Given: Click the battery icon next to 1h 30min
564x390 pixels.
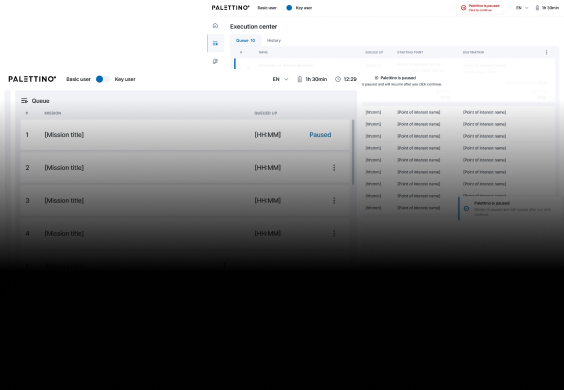Looking at the screenshot, I should [300, 79].
